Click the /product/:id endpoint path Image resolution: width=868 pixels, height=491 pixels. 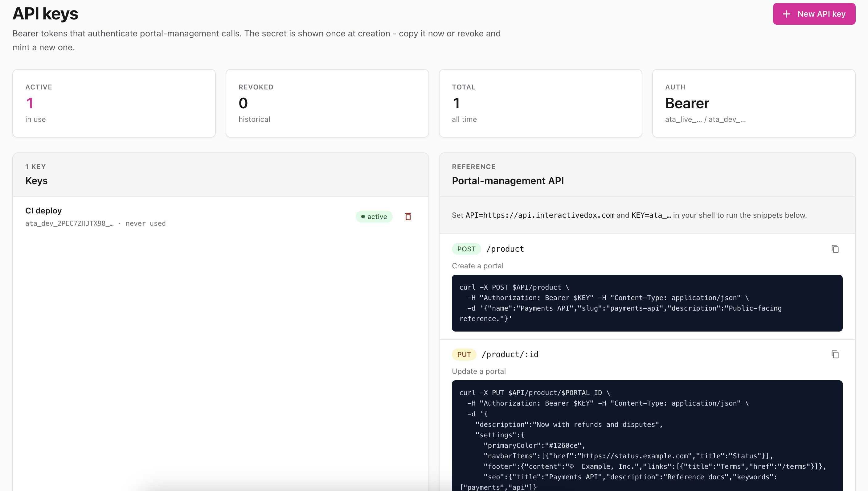510,354
